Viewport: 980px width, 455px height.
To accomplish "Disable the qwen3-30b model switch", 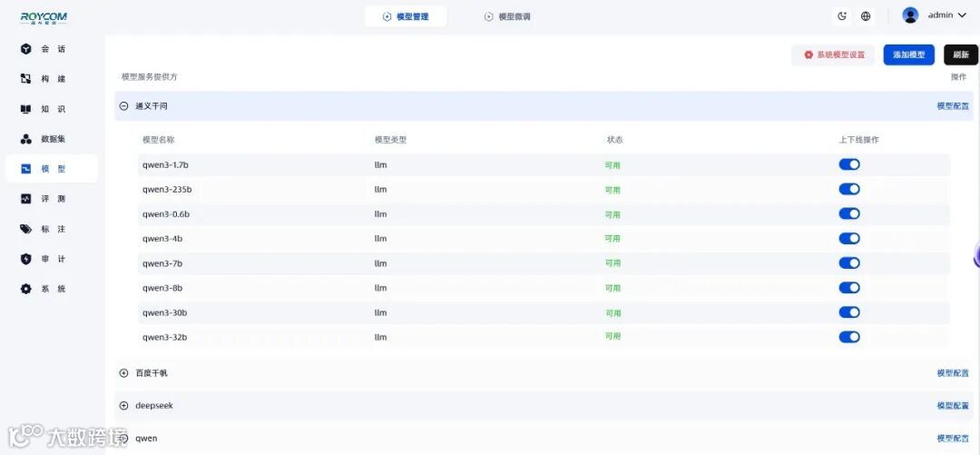I will tap(849, 312).
